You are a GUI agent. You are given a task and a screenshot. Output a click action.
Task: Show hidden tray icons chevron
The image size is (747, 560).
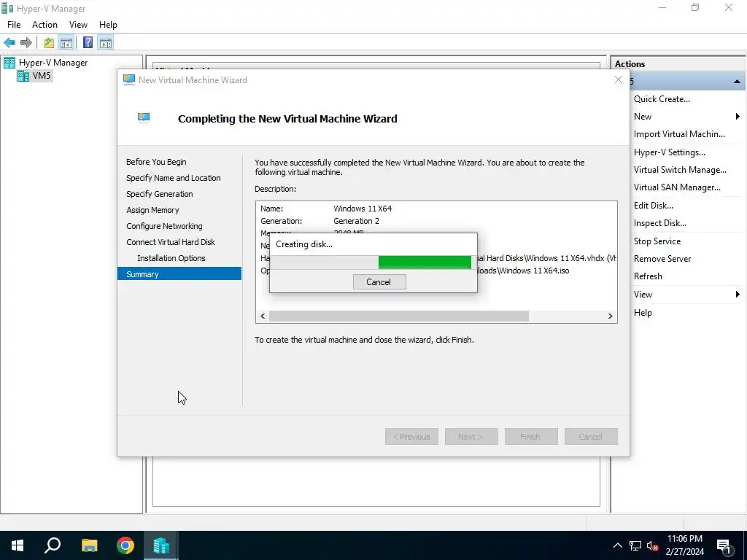[x=617, y=545]
